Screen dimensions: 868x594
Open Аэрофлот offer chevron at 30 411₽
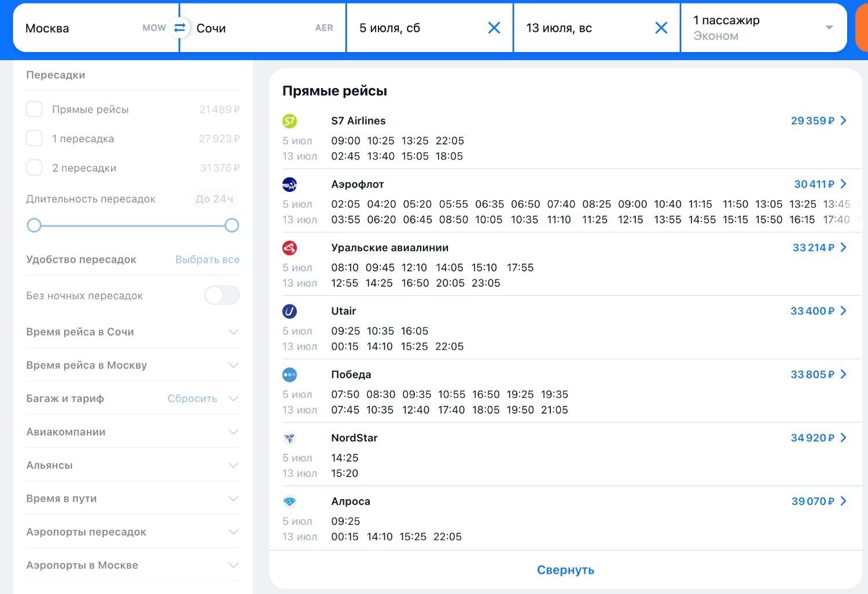[x=843, y=184]
